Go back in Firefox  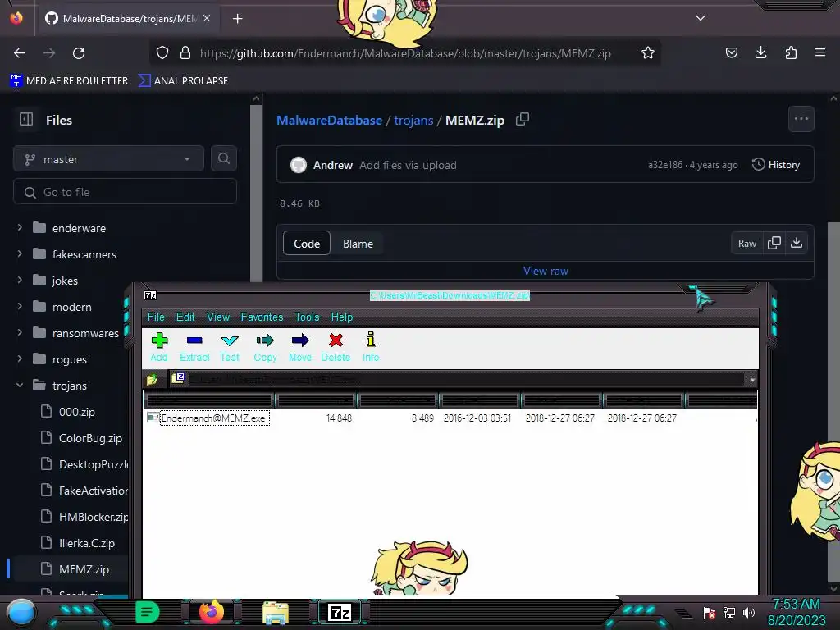[20, 53]
